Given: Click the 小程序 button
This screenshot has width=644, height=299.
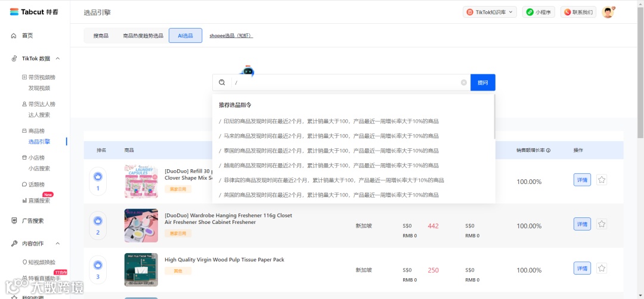Looking at the screenshot, I should point(538,13).
